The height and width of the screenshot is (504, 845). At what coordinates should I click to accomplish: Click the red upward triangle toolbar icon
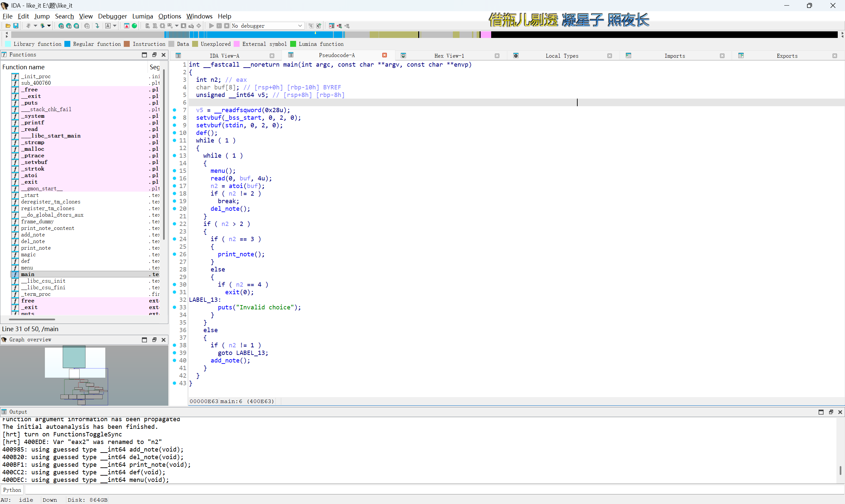pyautogui.click(x=126, y=26)
